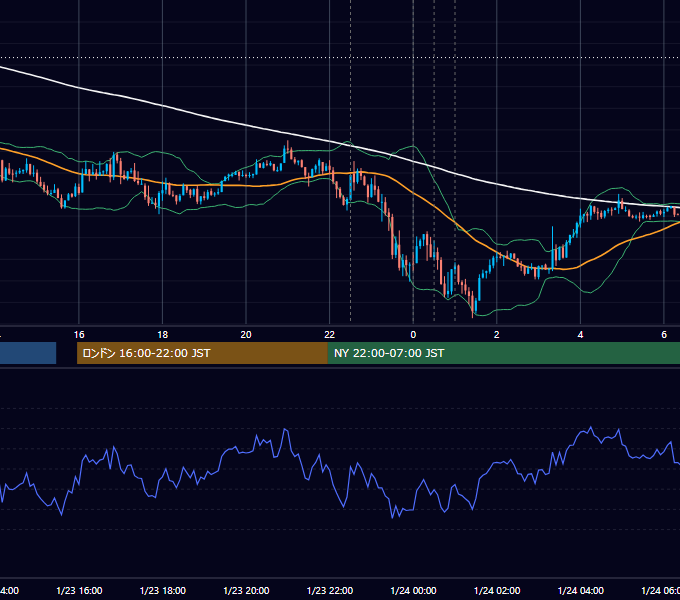
Task: Click the 18 hour label on price chart axis
Action: point(163,335)
